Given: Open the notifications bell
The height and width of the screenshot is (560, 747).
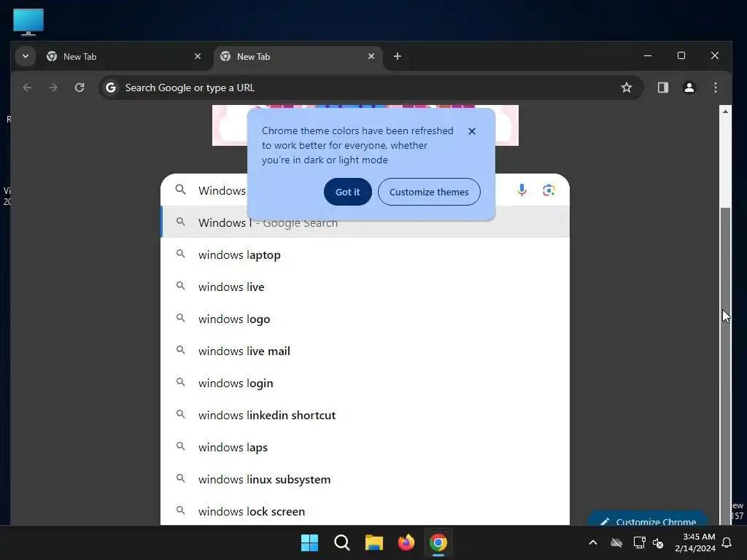Looking at the screenshot, I should [x=727, y=542].
